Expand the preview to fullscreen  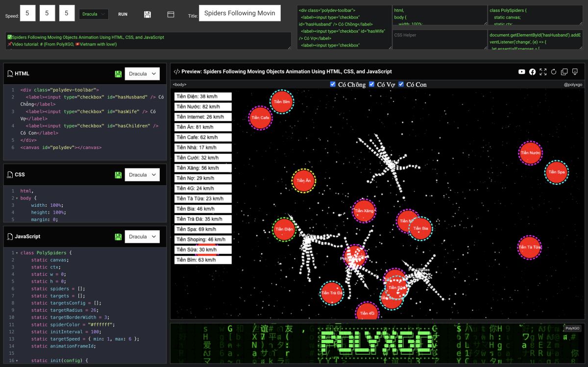(543, 72)
